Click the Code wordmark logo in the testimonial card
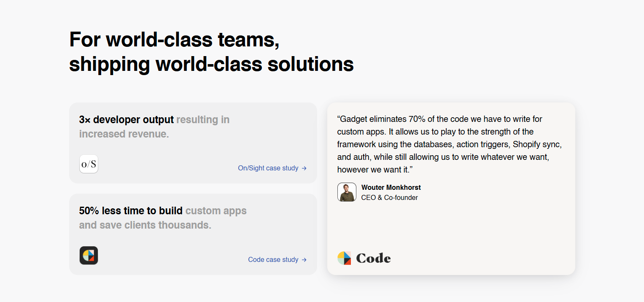 coord(373,258)
